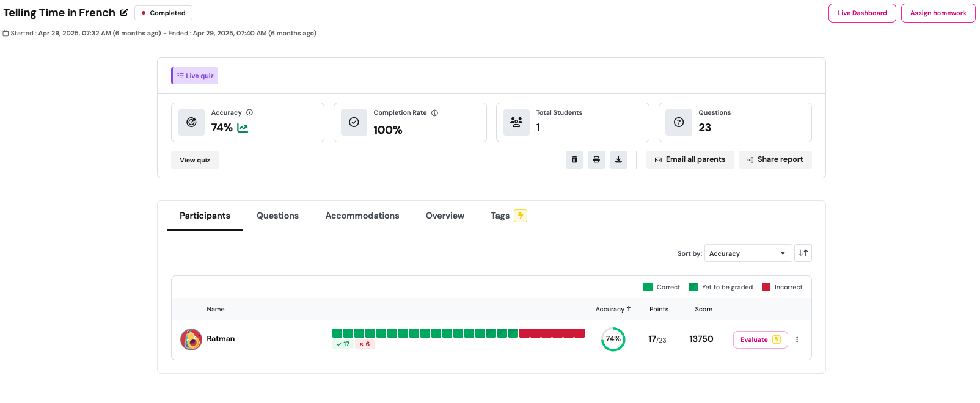Download the report via the download icon
The image size is (980, 403).
click(618, 159)
